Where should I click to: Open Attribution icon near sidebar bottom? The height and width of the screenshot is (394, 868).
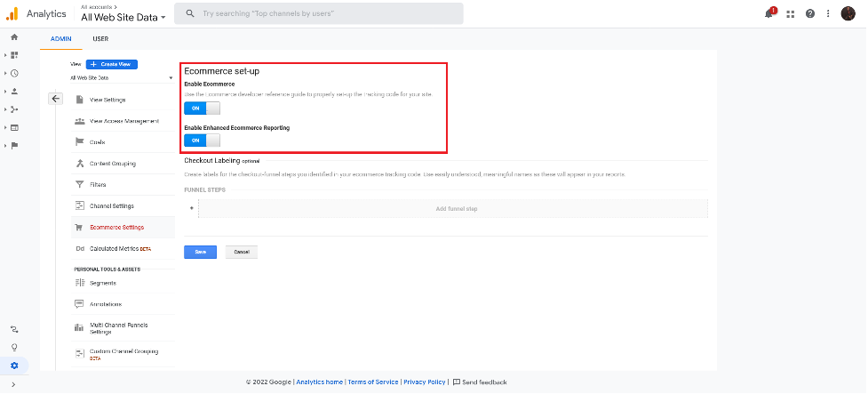pyautogui.click(x=14, y=330)
